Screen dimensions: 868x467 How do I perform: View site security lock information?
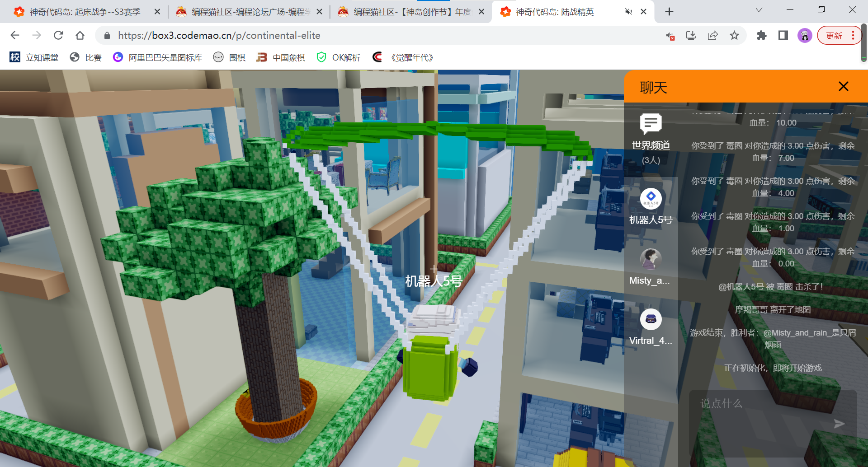pyautogui.click(x=107, y=35)
